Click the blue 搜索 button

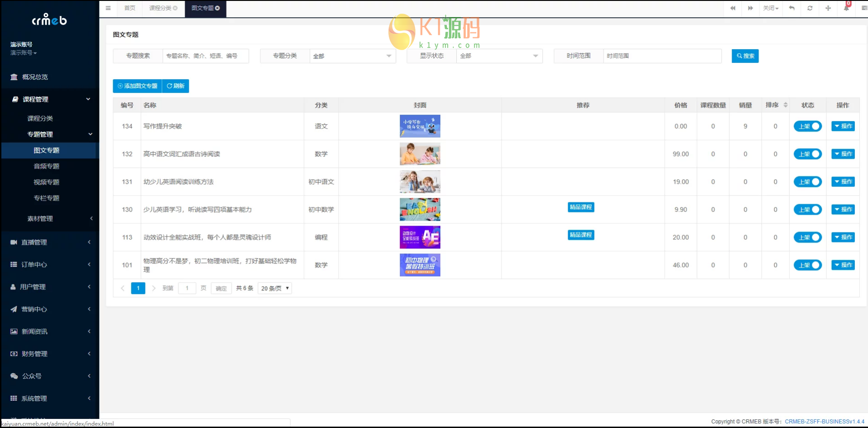tap(745, 56)
